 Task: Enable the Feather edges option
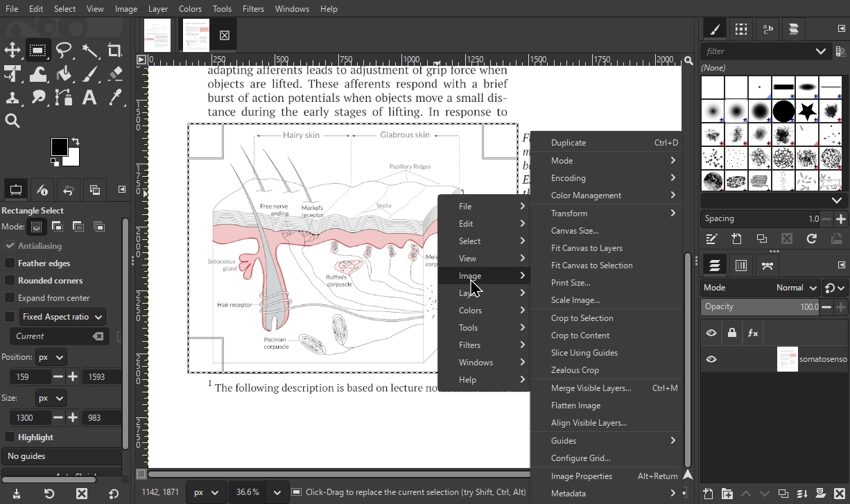click(10, 263)
